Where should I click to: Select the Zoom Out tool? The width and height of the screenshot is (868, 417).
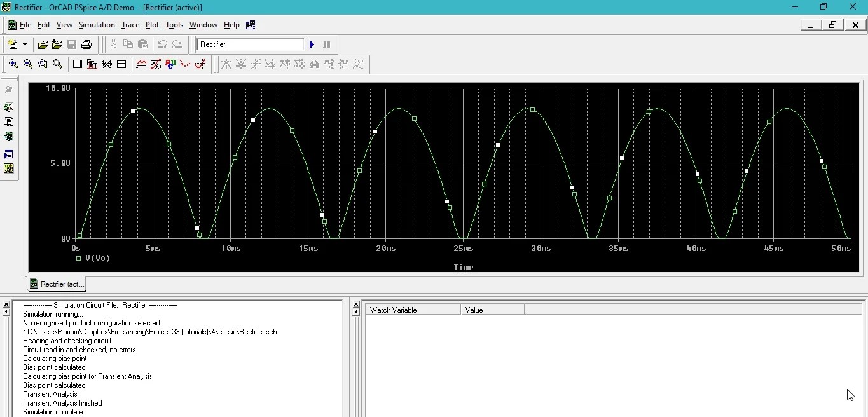pos(28,64)
